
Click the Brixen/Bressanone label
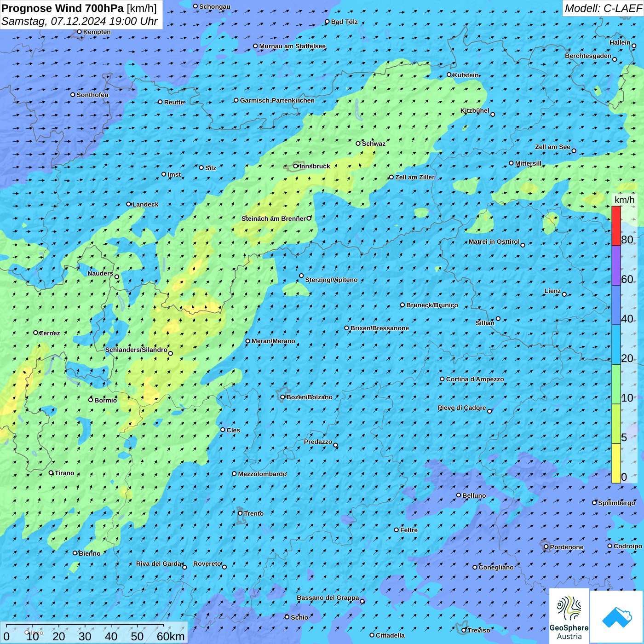[379, 328]
